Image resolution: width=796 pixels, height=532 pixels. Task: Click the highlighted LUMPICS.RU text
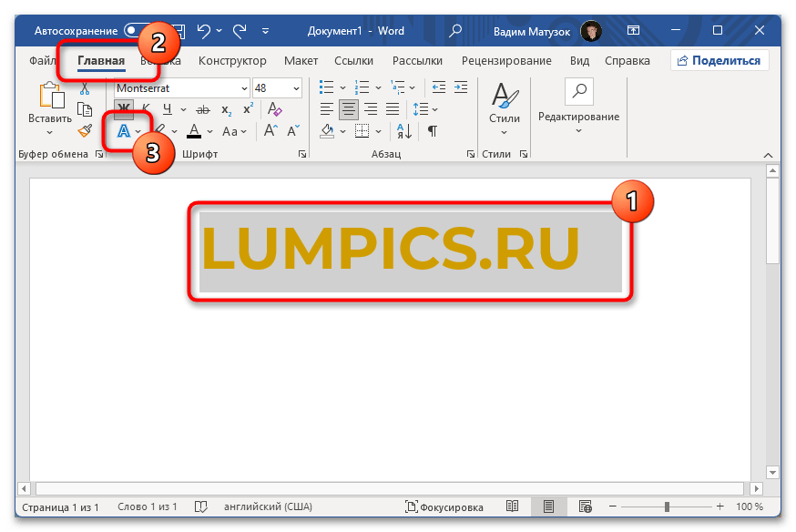click(390, 248)
